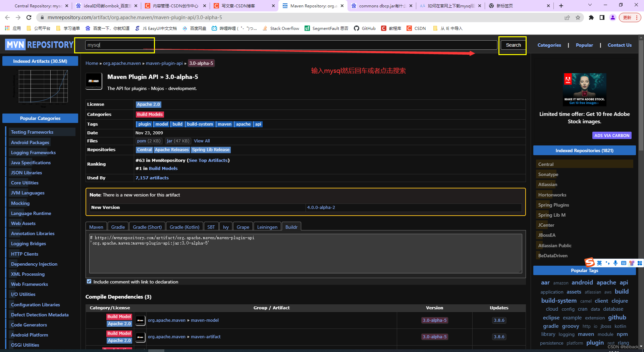Toggle the browser side panel icon
Image resolution: width=644 pixels, height=352 pixels.
[x=602, y=17]
